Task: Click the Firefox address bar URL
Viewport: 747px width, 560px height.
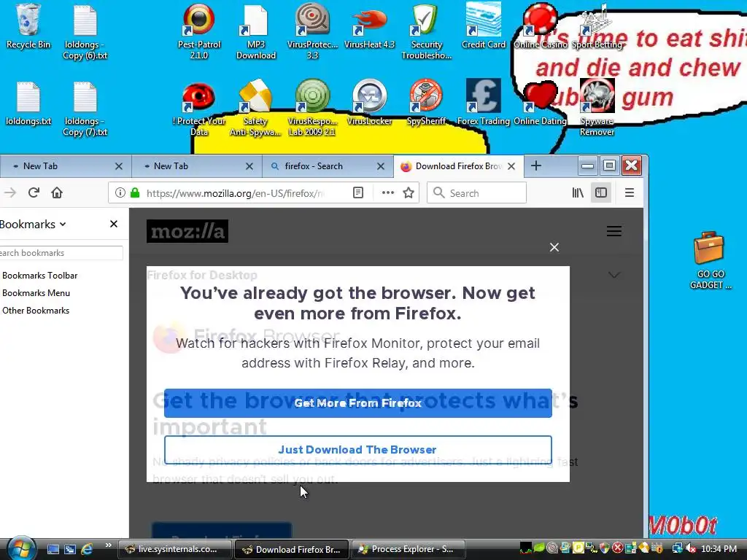Action: [236, 192]
